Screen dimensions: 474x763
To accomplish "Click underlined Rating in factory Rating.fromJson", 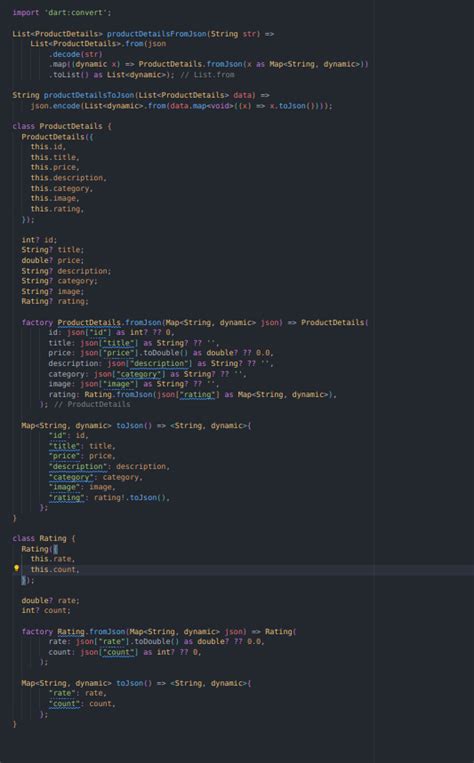I will coord(71,632).
